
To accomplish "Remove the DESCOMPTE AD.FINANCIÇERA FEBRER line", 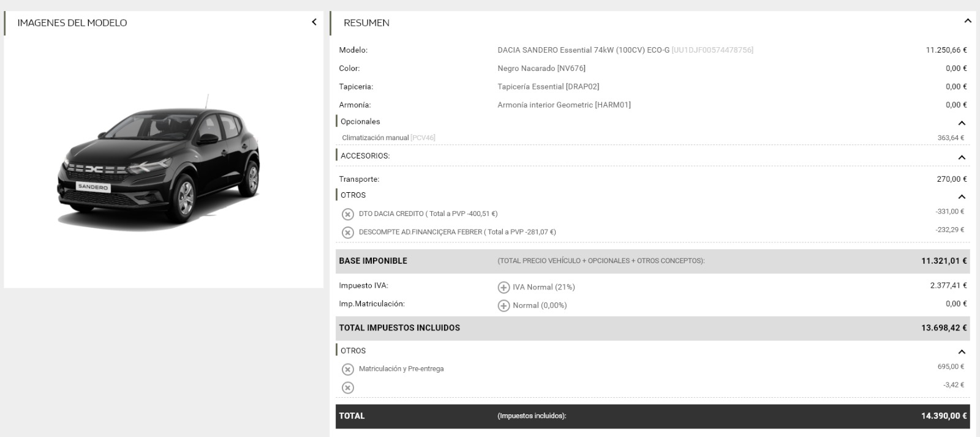I will pos(347,233).
